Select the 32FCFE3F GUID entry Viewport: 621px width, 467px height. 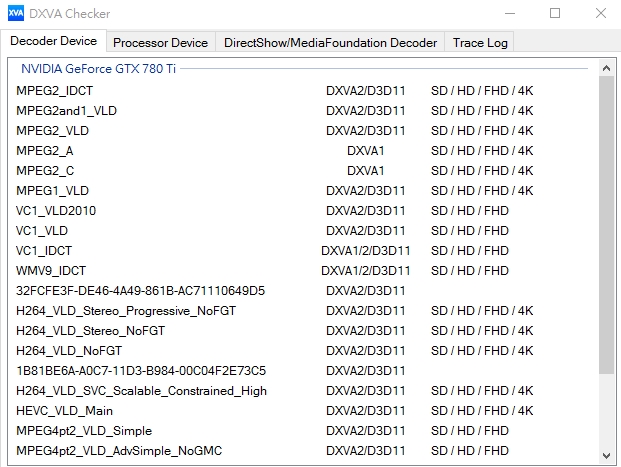141,291
